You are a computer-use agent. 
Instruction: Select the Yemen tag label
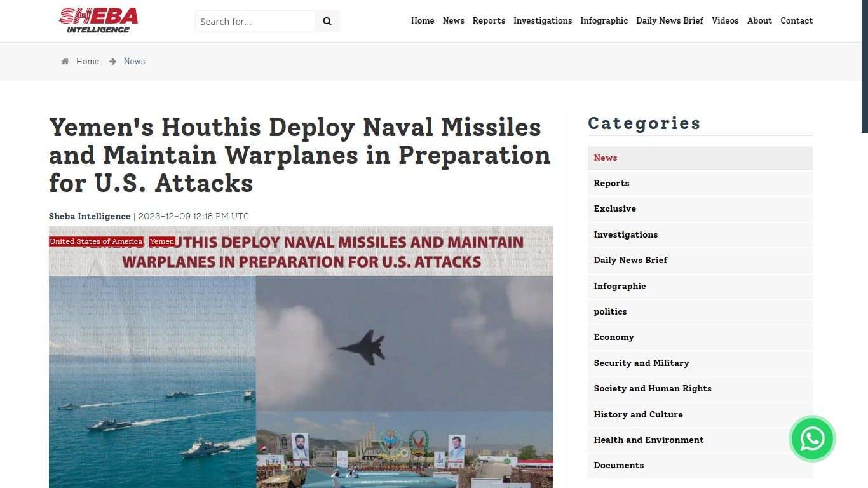162,241
